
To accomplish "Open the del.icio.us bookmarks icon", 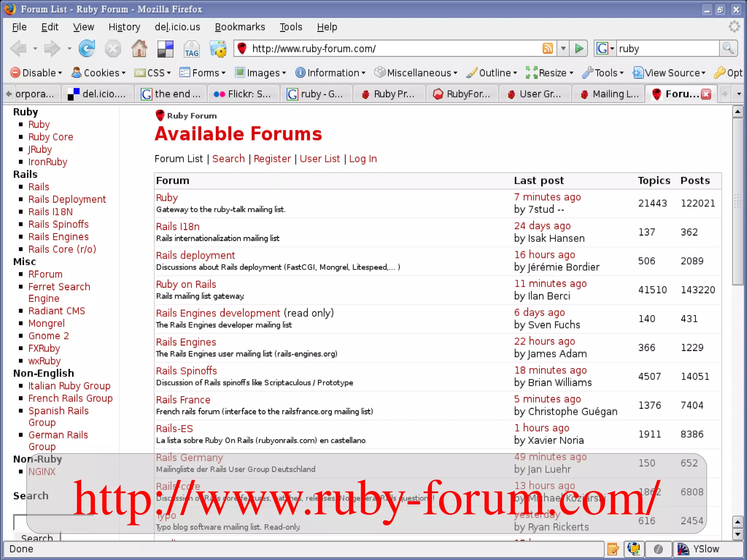I will [165, 49].
